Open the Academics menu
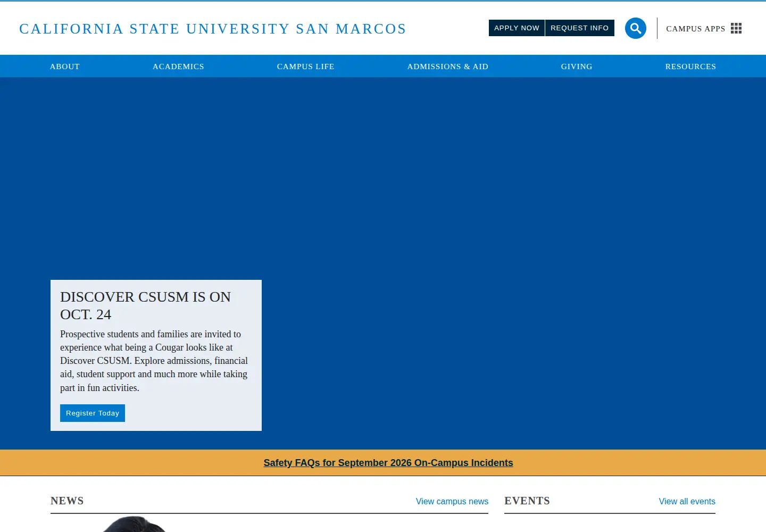 (178, 66)
